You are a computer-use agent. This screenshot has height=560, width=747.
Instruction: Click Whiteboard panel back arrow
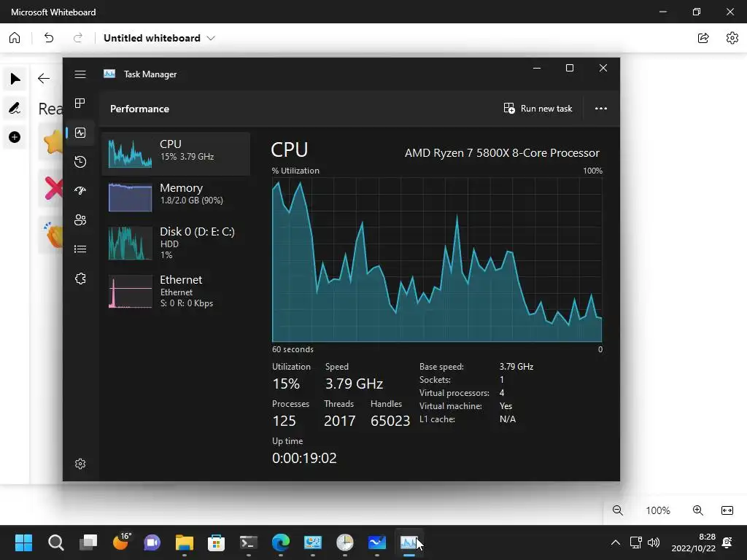(44, 78)
